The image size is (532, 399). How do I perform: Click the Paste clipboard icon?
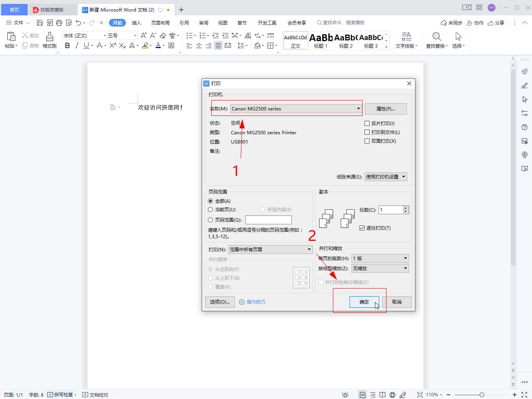point(11,37)
